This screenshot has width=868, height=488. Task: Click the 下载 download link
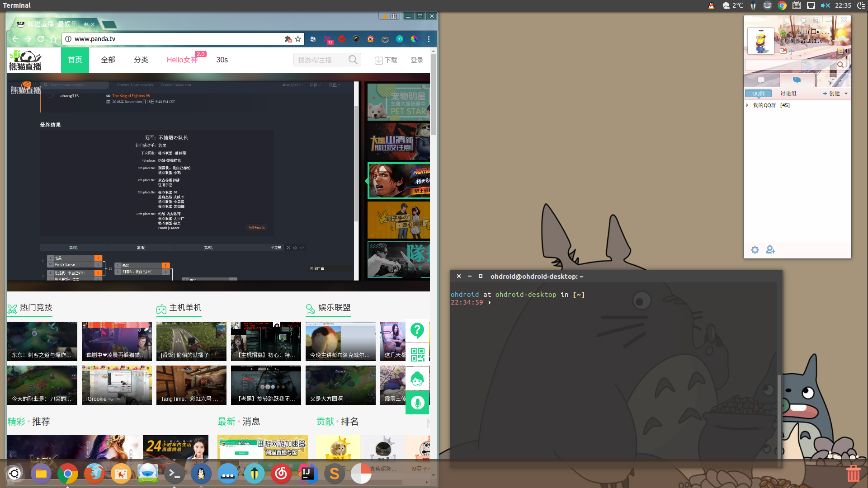(386, 60)
